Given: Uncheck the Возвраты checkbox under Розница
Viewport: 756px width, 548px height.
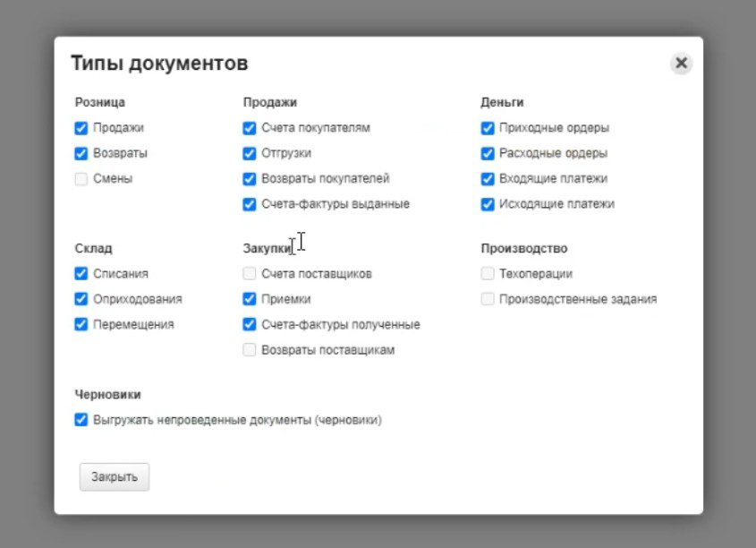Looking at the screenshot, I should coord(81,153).
